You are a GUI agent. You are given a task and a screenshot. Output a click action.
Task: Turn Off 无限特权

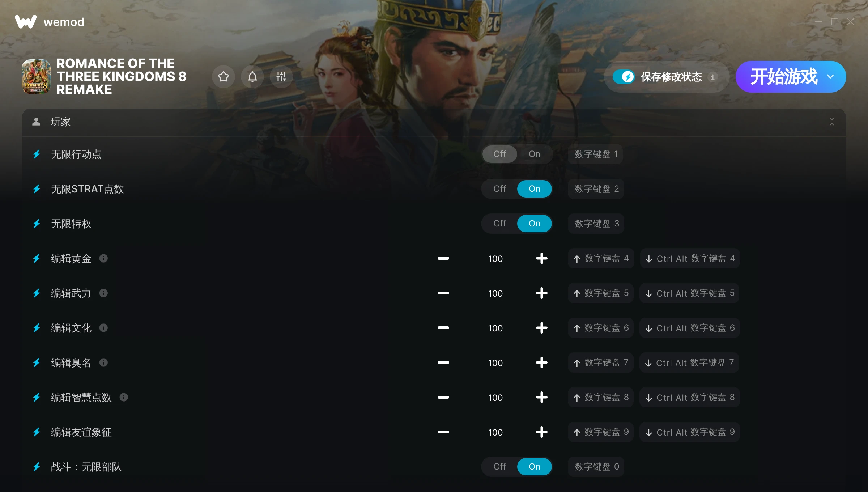(499, 224)
